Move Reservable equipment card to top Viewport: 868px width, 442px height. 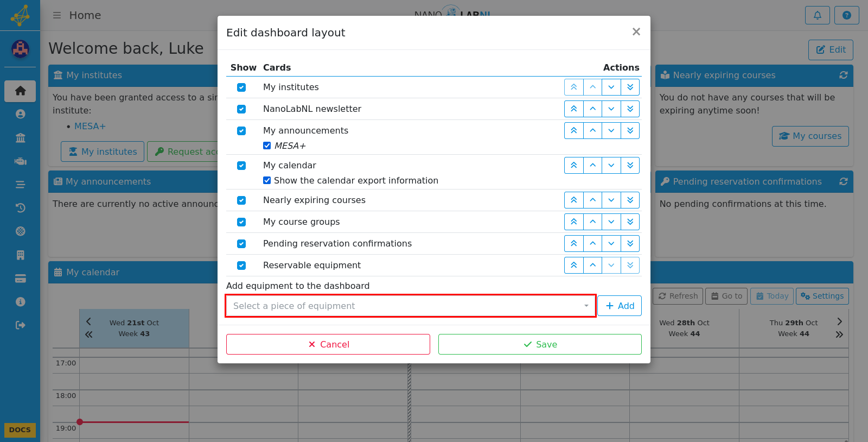coord(574,265)
